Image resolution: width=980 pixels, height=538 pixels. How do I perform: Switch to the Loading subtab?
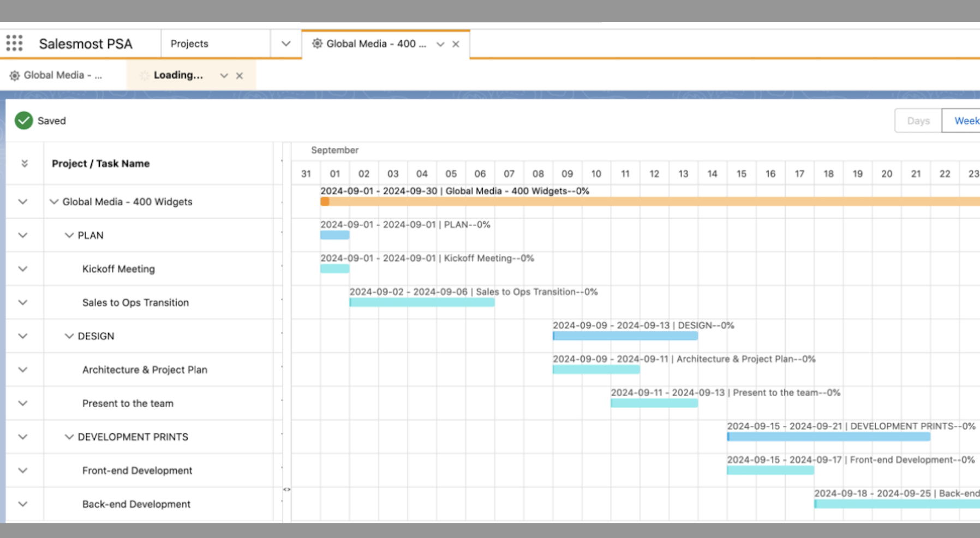pos(178,75)
